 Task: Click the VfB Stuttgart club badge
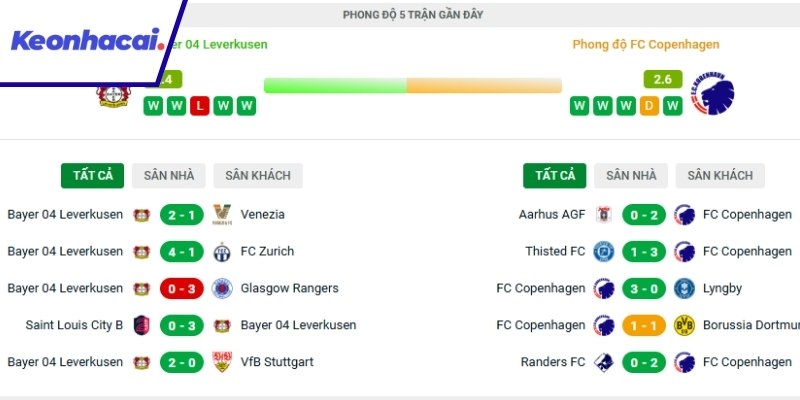point(222,362)
